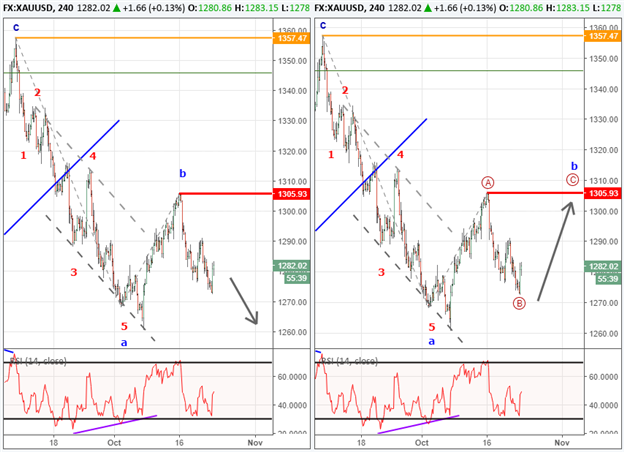
Task: Click the 40.0000 RSI axis value, right chart
Action: click(x=604, y=405)
